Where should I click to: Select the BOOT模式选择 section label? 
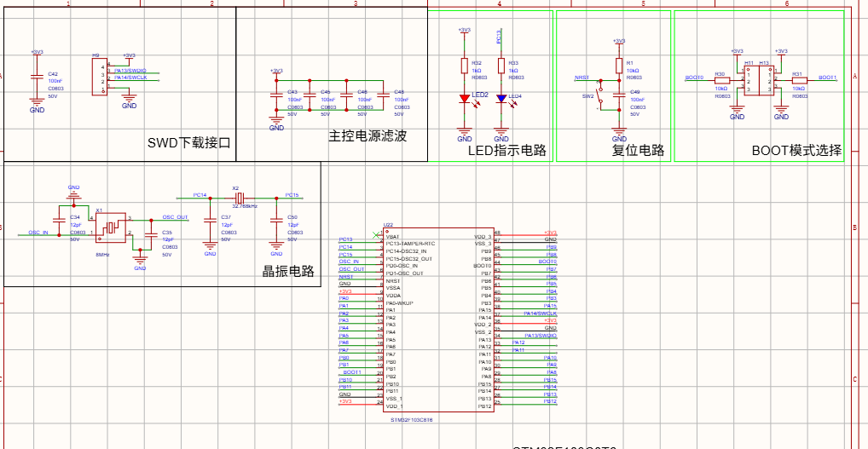[x=797, y=151]
